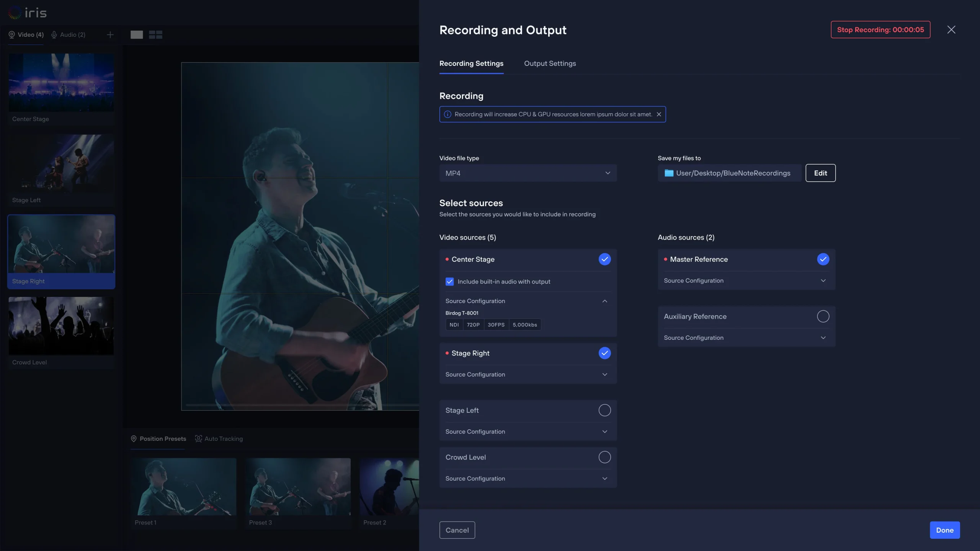The image size is (980, 551).
Task: Switch to single view layout icon
Action: (x=136, y=35)
